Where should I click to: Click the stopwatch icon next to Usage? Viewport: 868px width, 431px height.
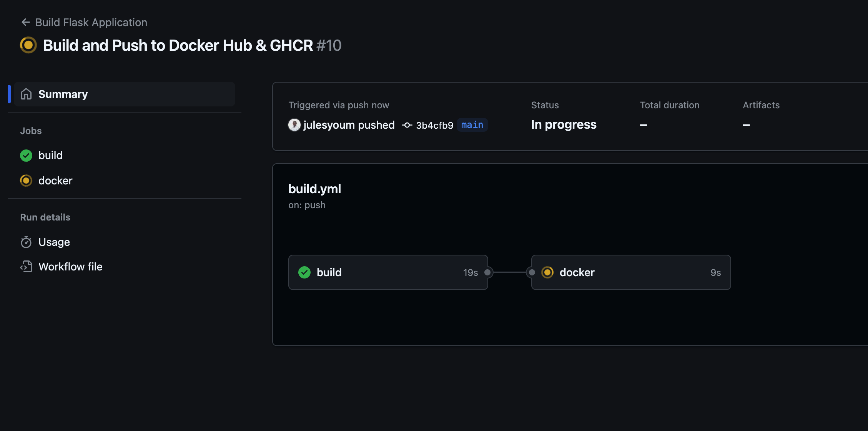(26, 242)
